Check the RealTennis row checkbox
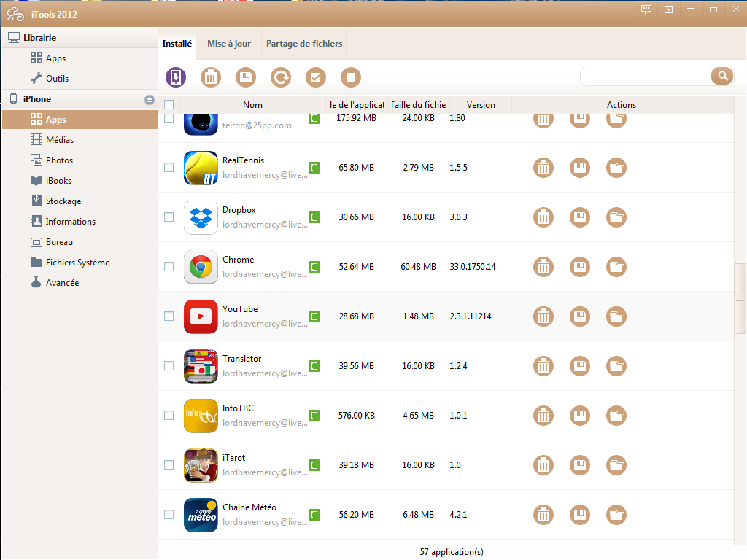Viewport: 747px width, 560px height. [169, 168]
